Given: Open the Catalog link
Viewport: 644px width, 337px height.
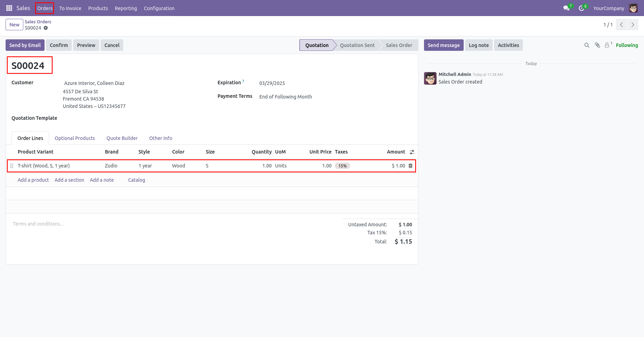Looking at the screenshot, I should (136, 180).
